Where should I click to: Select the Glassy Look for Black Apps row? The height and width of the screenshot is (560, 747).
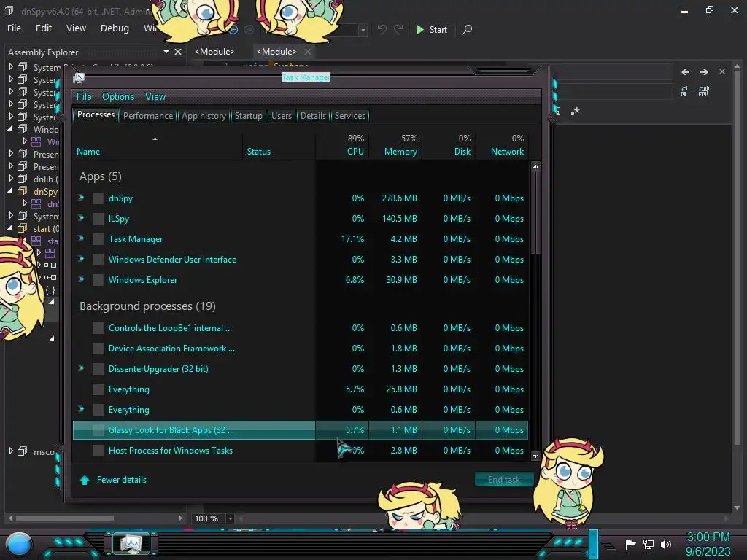coord(301,430)
